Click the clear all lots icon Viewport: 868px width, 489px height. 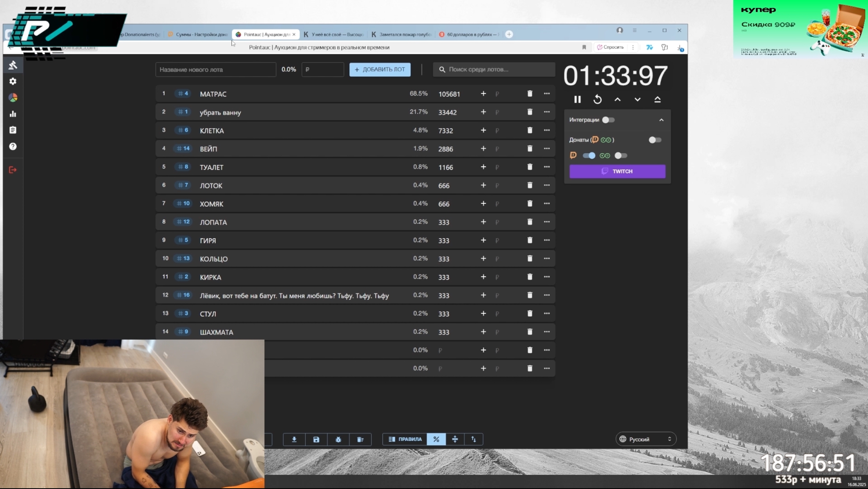click(x=360, y=439)
